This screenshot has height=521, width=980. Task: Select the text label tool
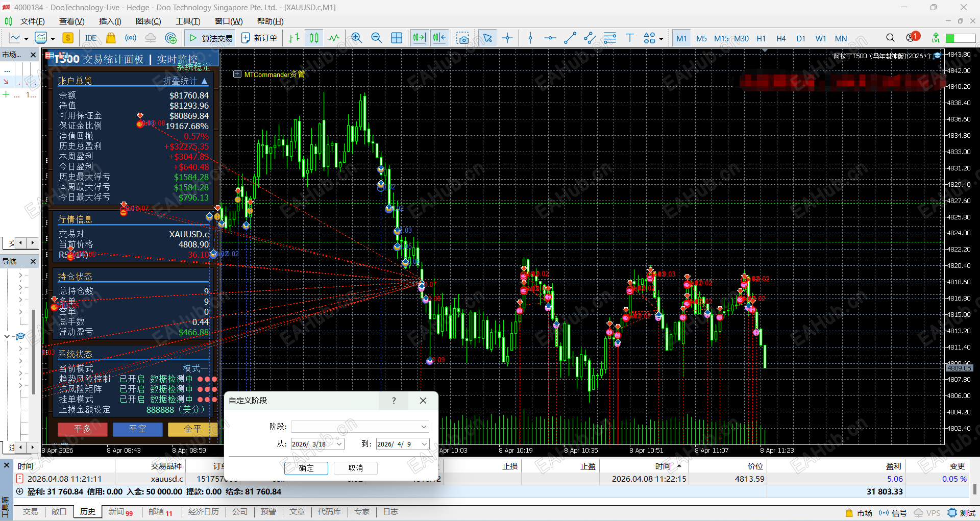click(x=629, y=38)
